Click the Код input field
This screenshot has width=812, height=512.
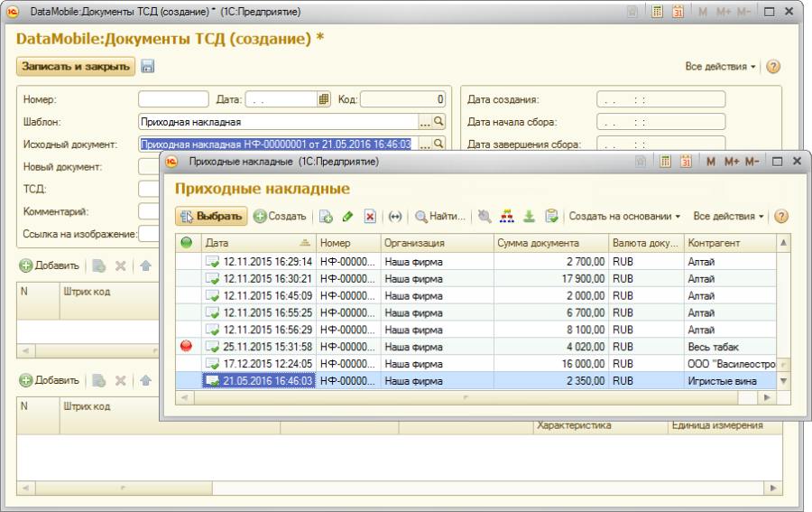(403, 99)
